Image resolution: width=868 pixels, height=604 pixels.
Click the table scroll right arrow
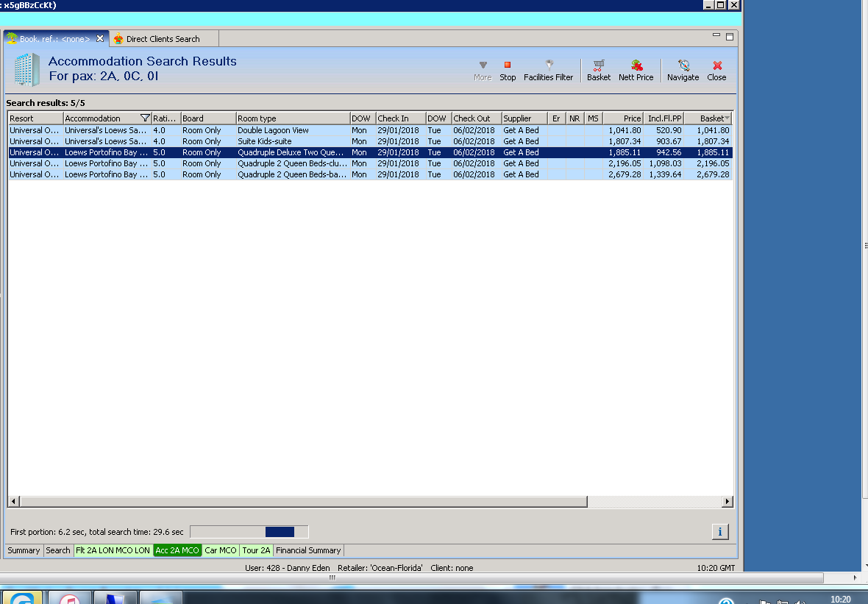pyautogui.click(x=728, y=502)
